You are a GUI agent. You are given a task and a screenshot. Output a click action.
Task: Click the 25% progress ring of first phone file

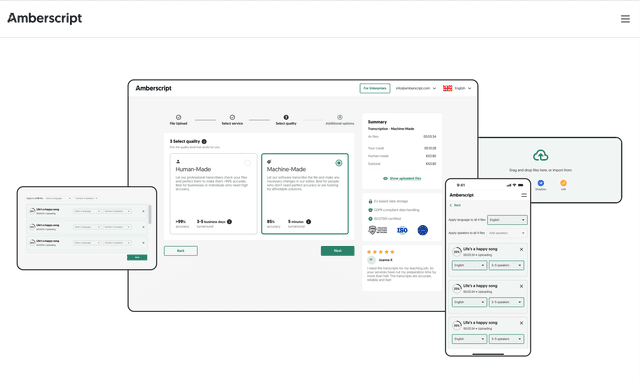457,252
